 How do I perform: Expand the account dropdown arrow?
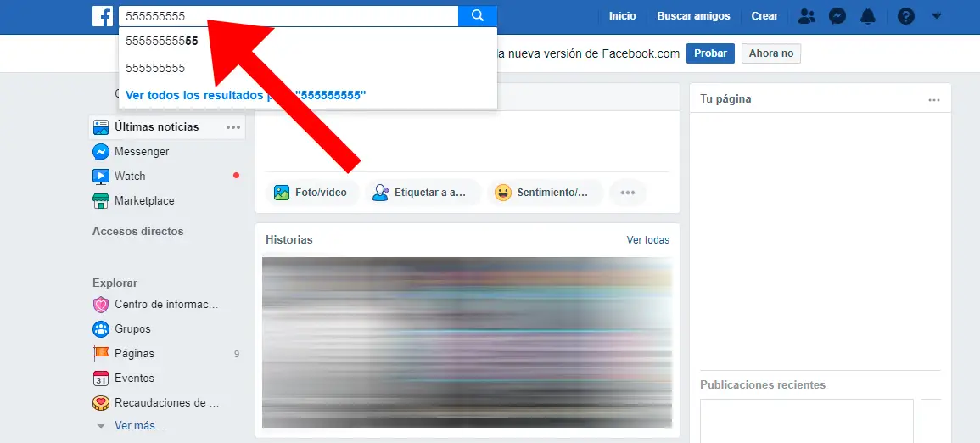pyautogui.click(x=936, y=16)
